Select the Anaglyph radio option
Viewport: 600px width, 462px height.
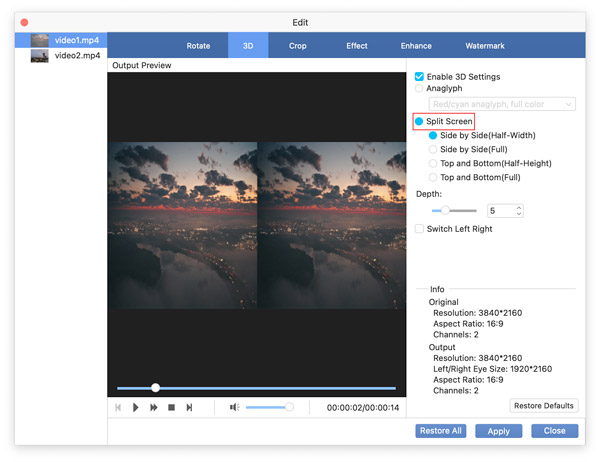419,88
